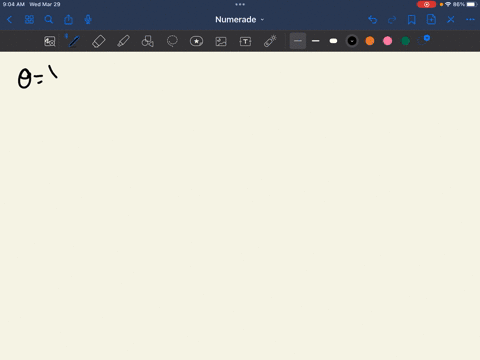Open the custom color picker circle

(x=423, y=40)
